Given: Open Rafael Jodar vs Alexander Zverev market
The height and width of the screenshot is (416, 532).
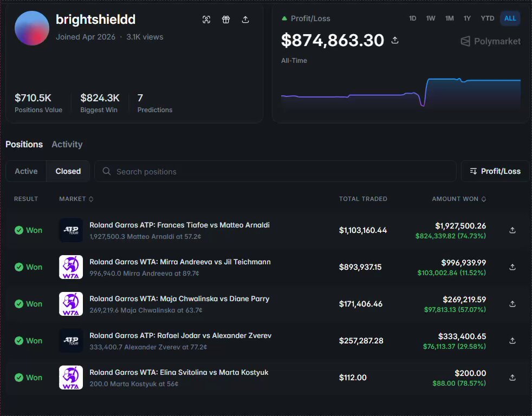Looking at the screenshot, I should pos(180,336).
